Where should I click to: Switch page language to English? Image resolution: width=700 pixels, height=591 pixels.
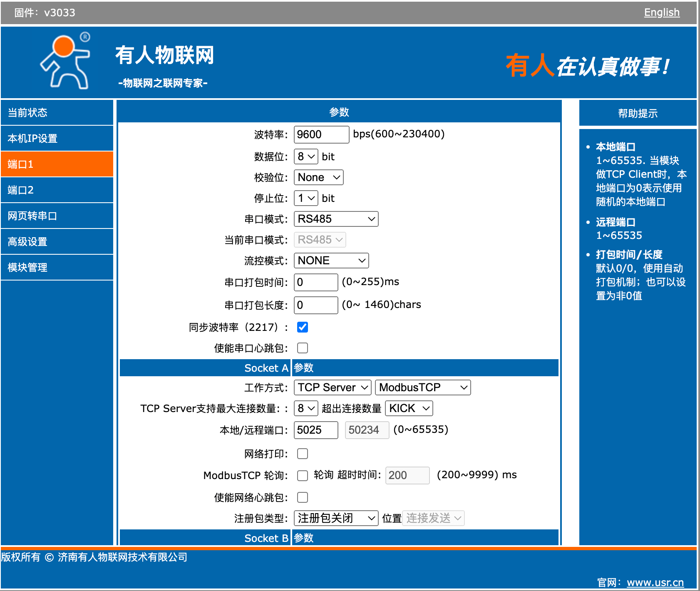[x=662, y=12]
